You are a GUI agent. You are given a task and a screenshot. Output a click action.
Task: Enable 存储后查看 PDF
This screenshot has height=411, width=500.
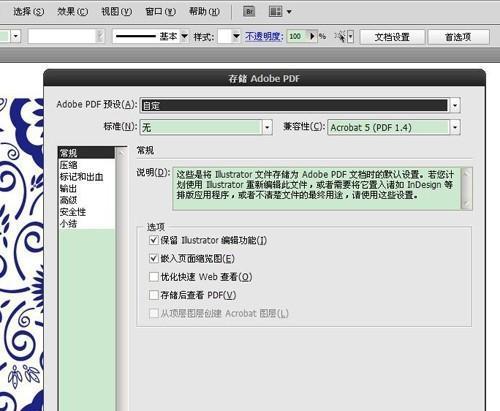pos(154,295)
